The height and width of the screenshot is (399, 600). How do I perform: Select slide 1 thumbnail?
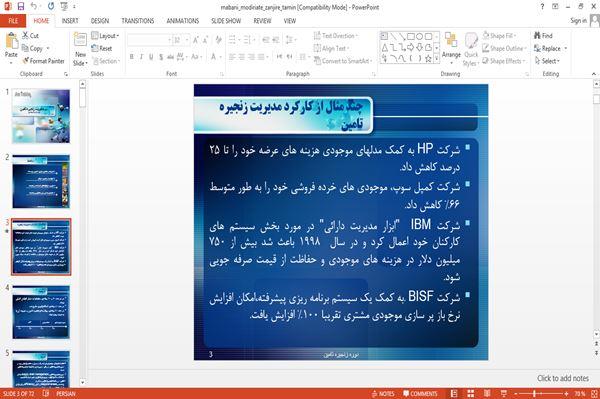click(41, 116)
